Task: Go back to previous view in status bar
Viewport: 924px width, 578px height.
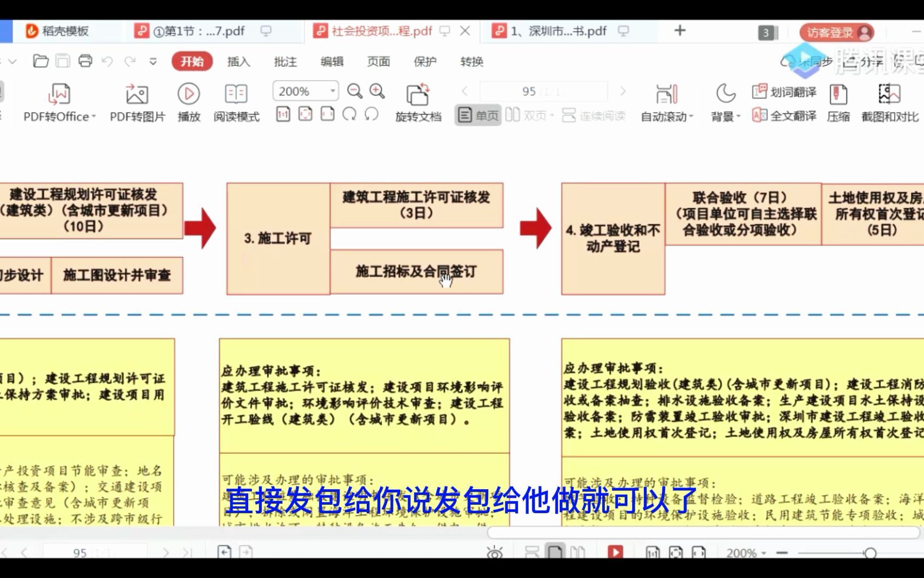Action: pos(224,552)
